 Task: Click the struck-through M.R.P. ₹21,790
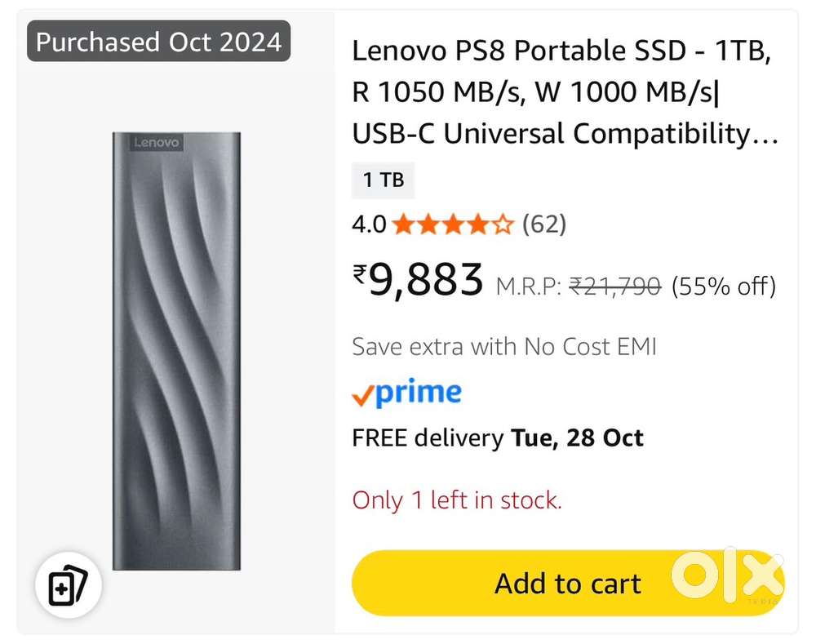(614, 286)
